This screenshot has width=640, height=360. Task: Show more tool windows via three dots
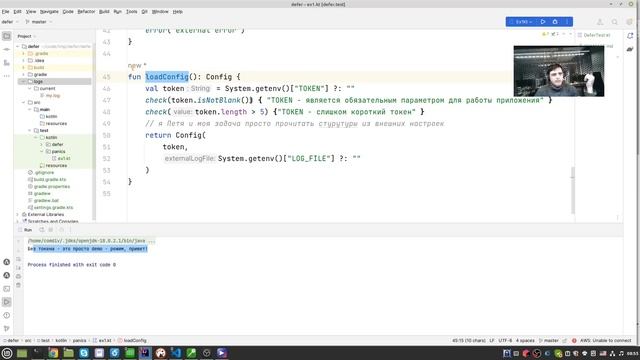coord(7,76)
